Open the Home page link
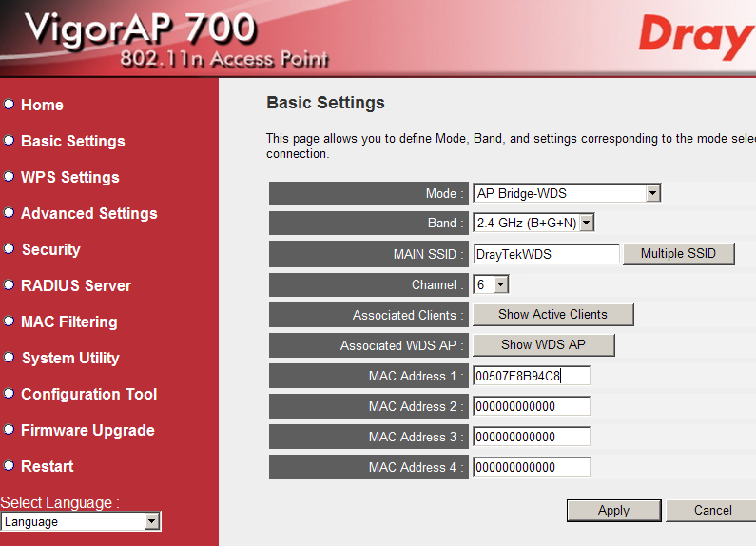Viewport: 756px width, 546px height. 42,105
